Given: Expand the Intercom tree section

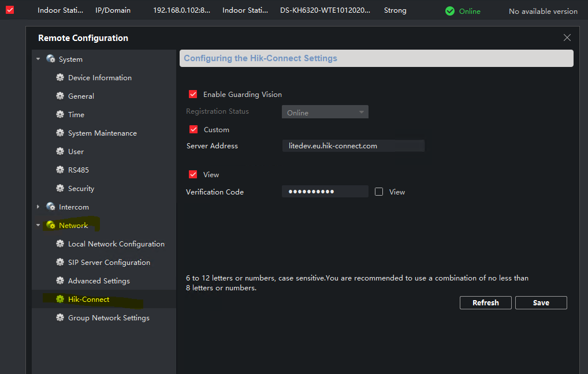Looking at the screenshot, I should tap(39, 207).
